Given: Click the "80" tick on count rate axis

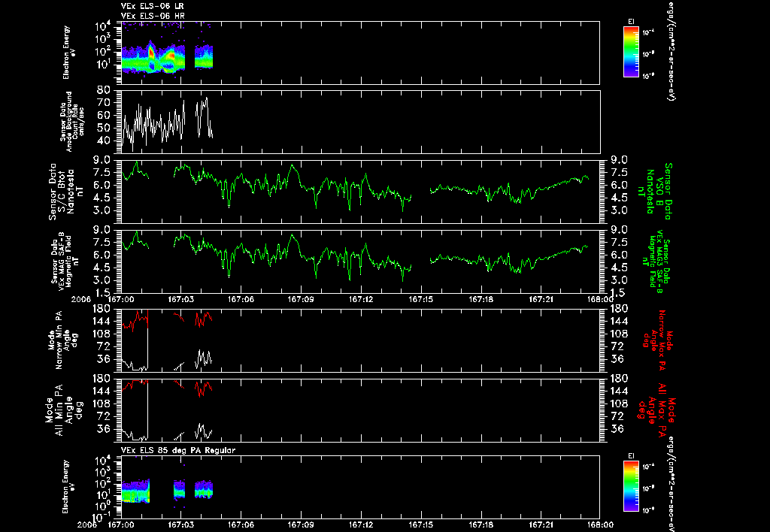Looking at the screenshot, I should click(104, 90).
